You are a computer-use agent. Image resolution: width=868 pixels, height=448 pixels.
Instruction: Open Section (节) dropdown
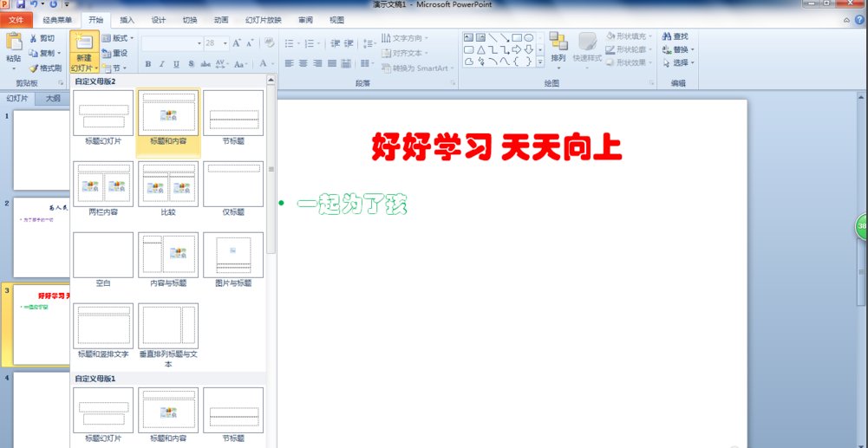(x=114, y=68)
